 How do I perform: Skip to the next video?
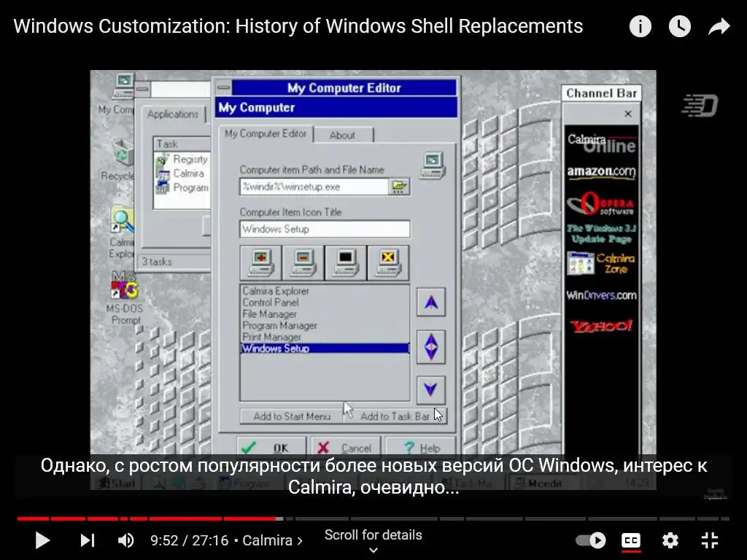tap(88, 540)
